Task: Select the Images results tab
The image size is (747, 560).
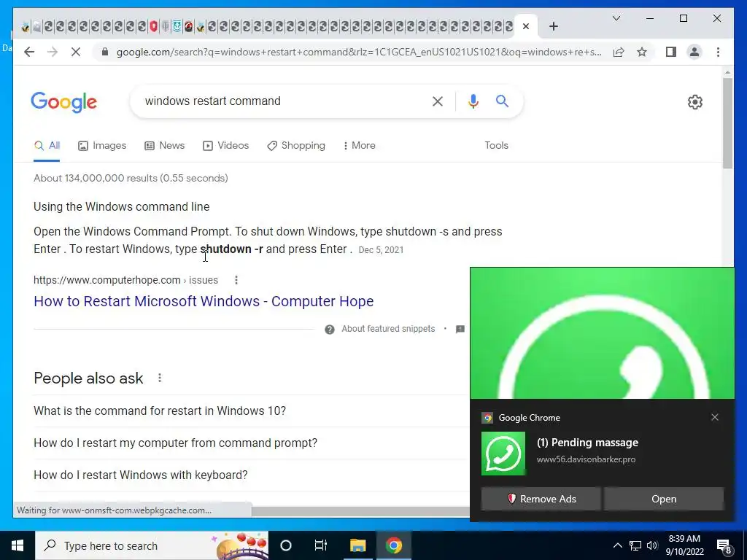Action: point(102,146)
